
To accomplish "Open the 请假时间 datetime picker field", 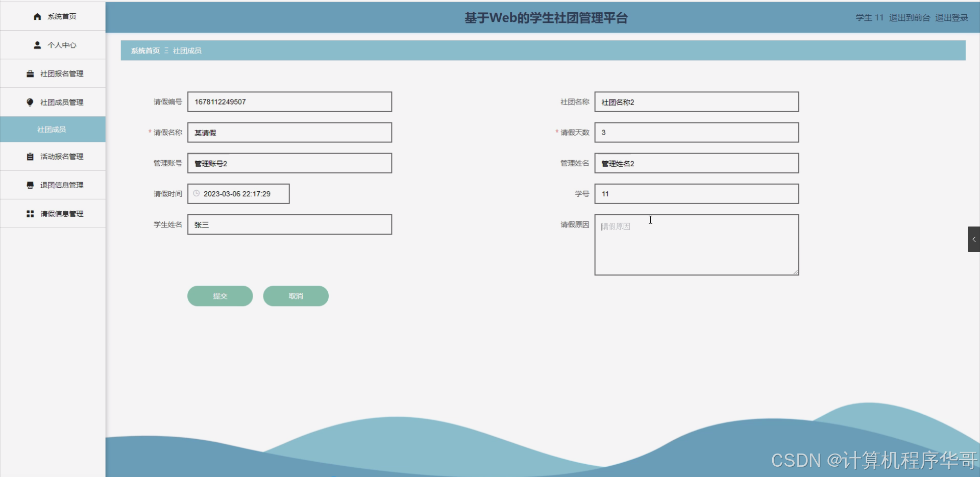I will tap(238, 193).
